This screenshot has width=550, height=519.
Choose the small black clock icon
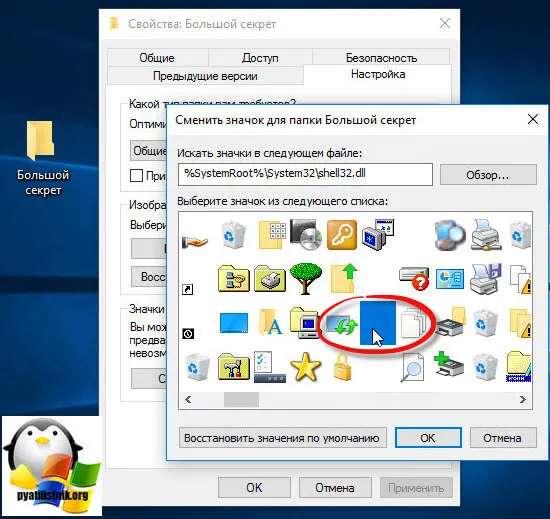(188, 333)
